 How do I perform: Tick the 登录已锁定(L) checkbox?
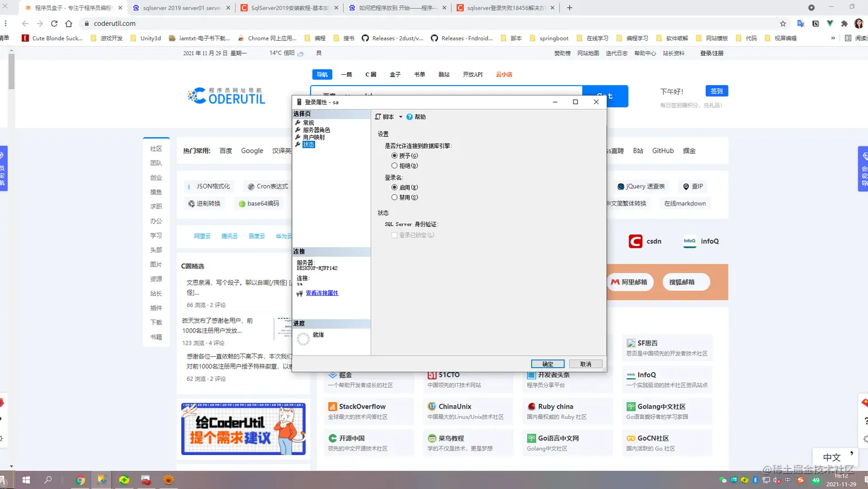click(394, 235)
